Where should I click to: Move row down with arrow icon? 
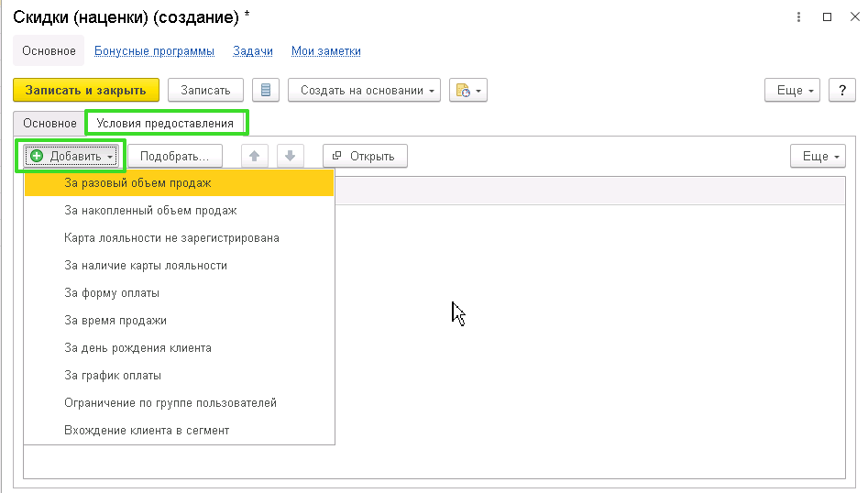290,156
